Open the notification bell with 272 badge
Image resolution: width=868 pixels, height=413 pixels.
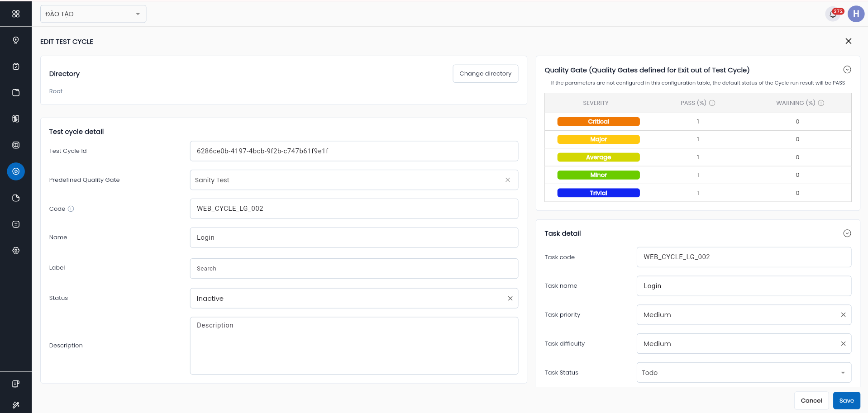[x=833, y=14]
